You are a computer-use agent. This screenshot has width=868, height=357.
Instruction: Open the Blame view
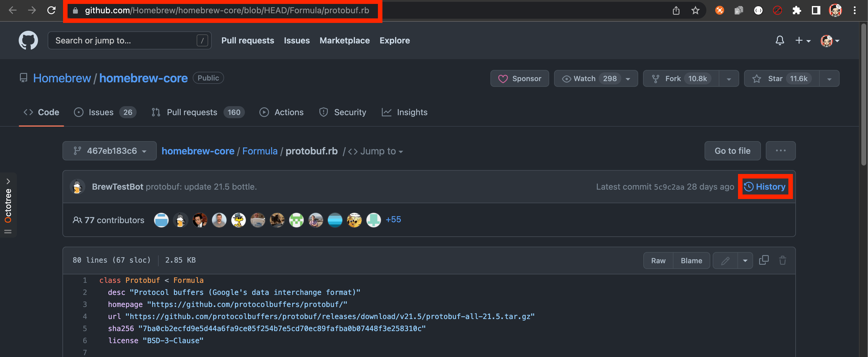(x=692, y=260)
